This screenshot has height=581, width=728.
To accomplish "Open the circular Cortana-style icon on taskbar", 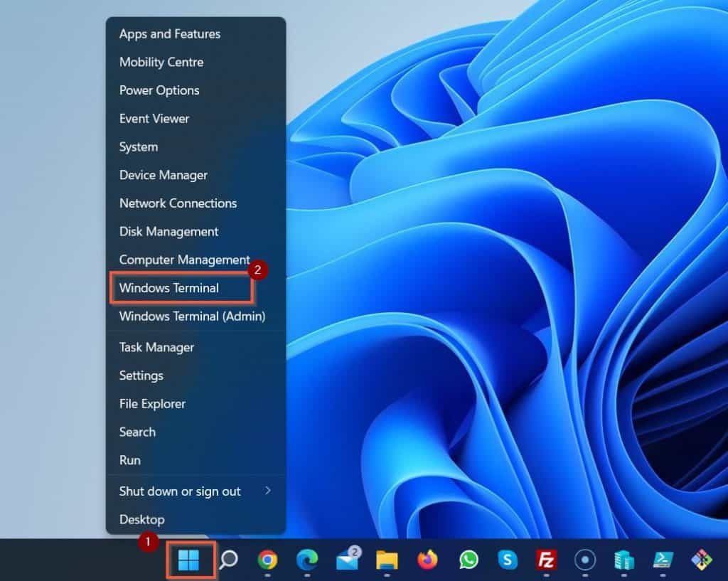I will (585, 560).
